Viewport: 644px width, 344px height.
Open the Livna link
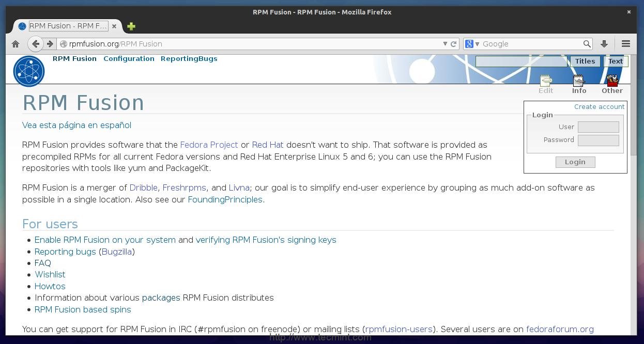(x=239, y=187)
